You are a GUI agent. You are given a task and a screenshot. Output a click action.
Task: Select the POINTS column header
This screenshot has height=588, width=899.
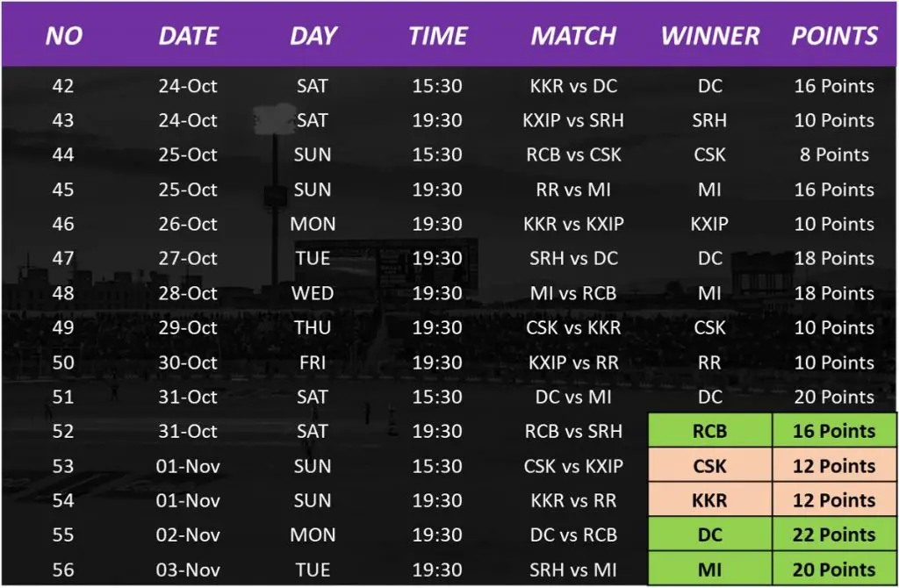(x=834, y=36)
